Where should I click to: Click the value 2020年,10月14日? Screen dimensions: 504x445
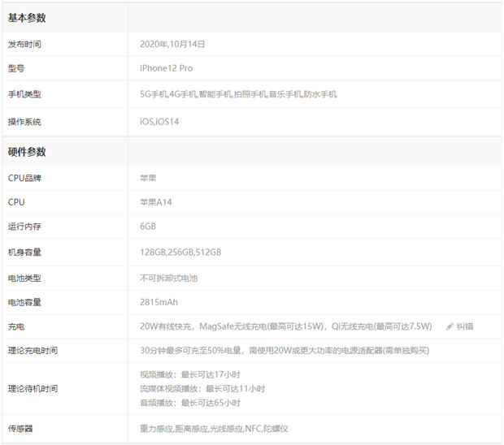[x=172, y=45]
